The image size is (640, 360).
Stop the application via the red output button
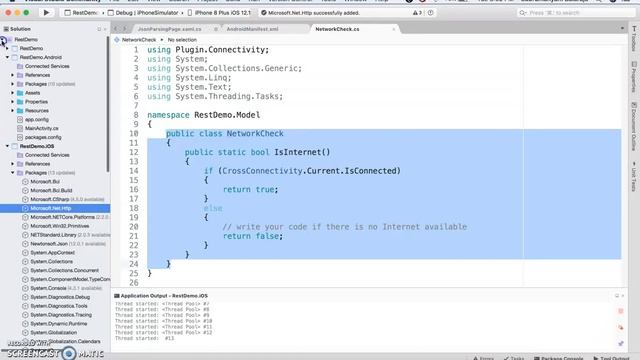621,311
